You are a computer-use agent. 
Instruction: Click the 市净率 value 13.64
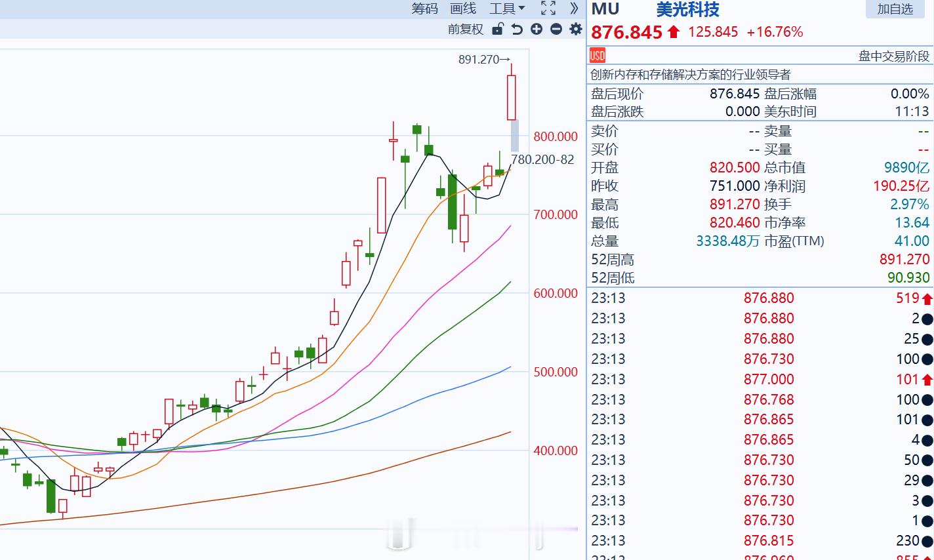pos(912,223)
